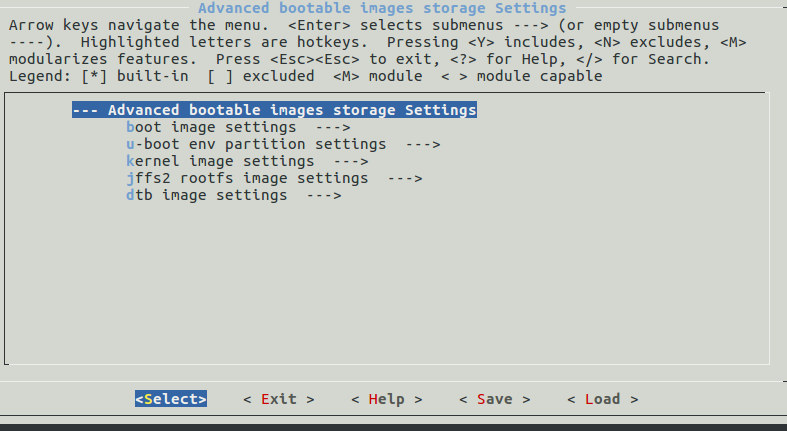Screen dimensions: 787x431
Task: Click the Select button
Action: 171,399
